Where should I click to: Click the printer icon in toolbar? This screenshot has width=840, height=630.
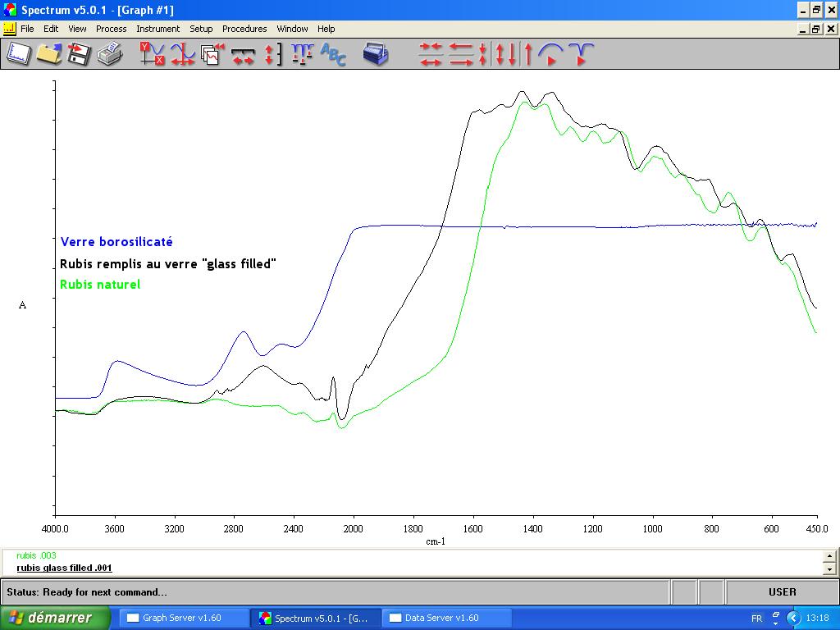109,54
